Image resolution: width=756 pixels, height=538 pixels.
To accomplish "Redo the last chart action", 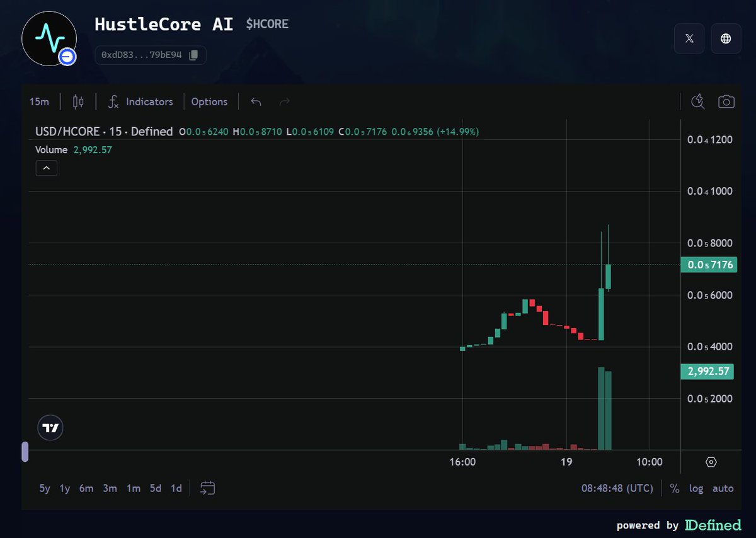I will click(x=284, y=101).
